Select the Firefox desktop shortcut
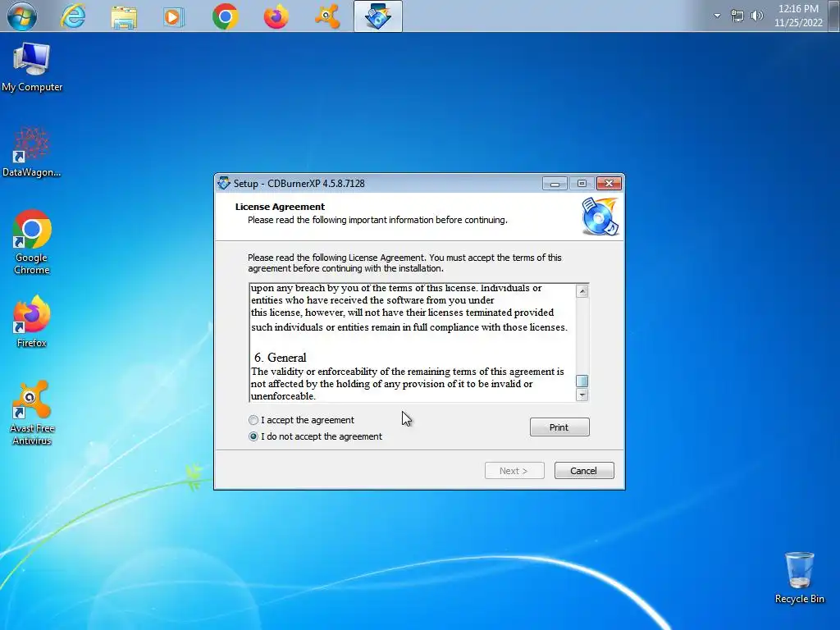The width and height of the screenshot is (840, 630). 32,322
